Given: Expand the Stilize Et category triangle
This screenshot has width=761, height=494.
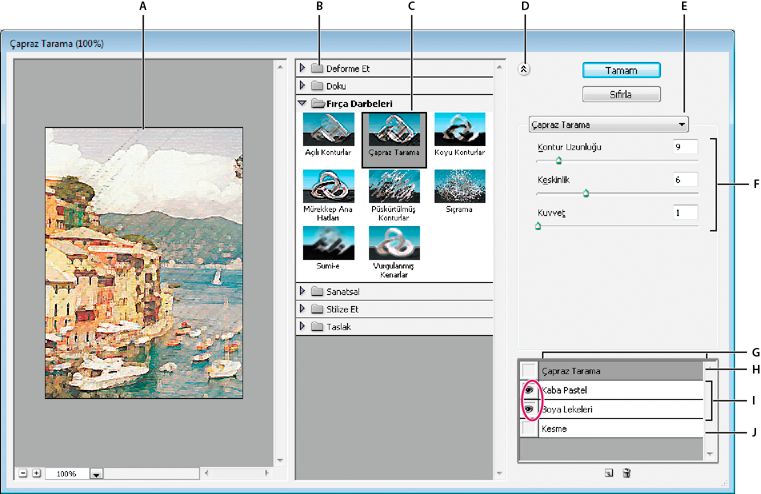Looking at the screenshot, I should point(302,309).
